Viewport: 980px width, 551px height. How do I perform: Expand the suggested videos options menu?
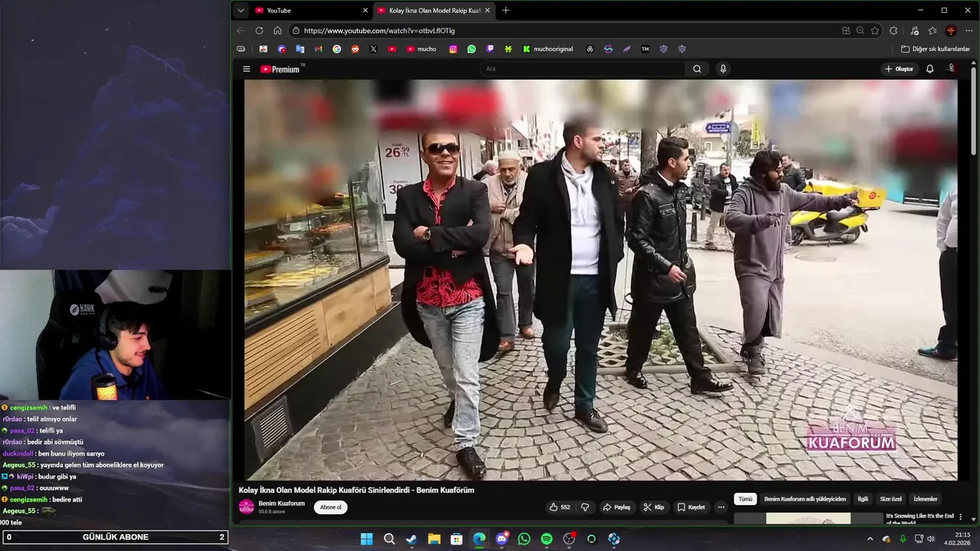960,517
